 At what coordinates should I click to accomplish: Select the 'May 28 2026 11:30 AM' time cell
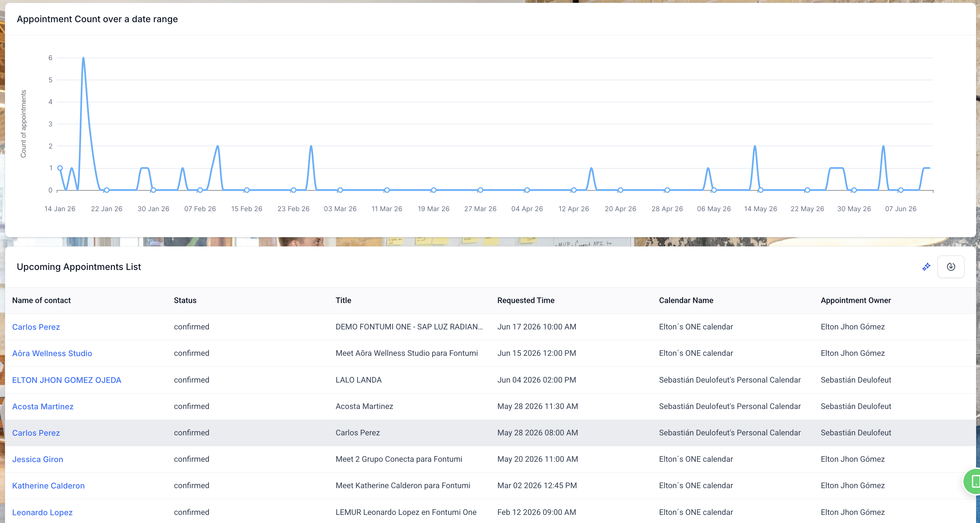537,406
